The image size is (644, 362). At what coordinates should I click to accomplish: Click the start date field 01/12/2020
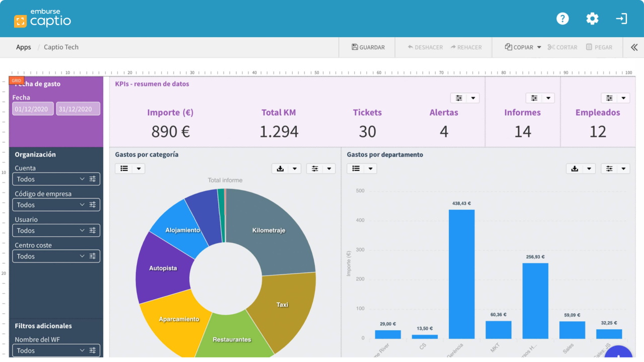click(33, 109)
